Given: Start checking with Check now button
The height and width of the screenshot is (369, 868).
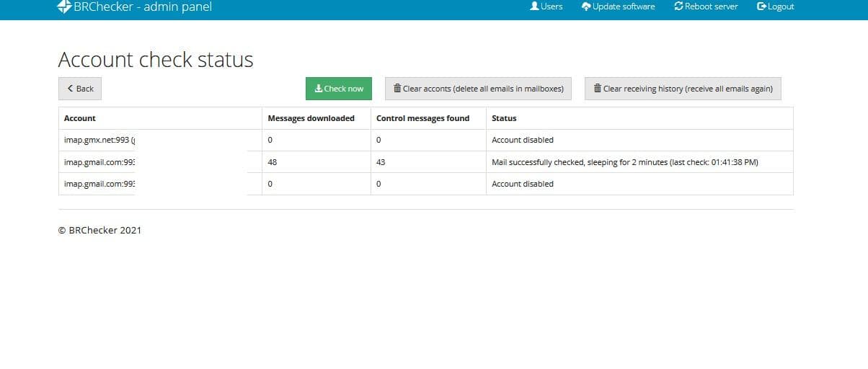Looking at the screenshot, I should (x=339, y=89).
